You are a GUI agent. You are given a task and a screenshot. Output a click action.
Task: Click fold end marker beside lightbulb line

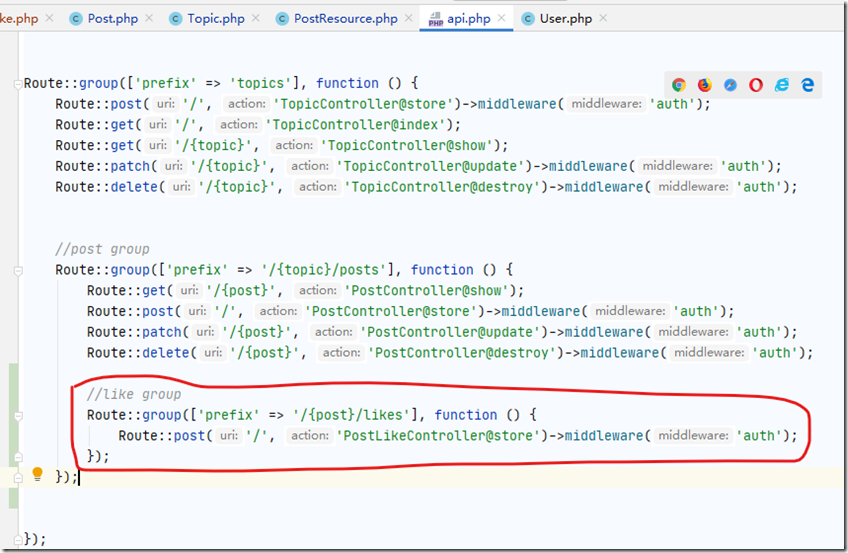pyautogui.click(x=18, y=477)
